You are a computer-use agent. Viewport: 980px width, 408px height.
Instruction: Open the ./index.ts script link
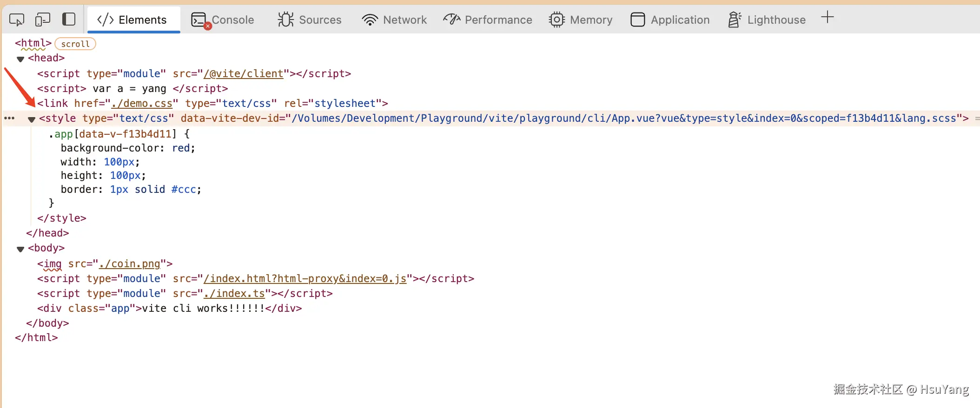[234, 293]
